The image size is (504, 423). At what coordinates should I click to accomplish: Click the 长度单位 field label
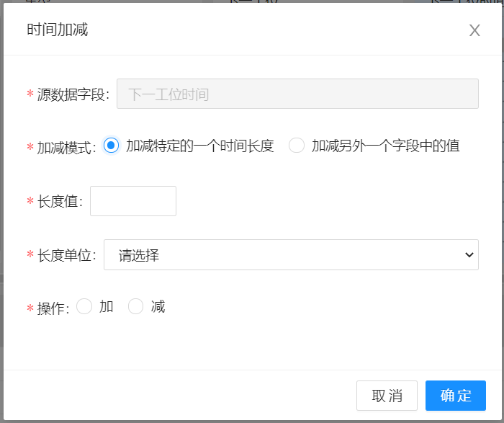[x=66, y=256]
